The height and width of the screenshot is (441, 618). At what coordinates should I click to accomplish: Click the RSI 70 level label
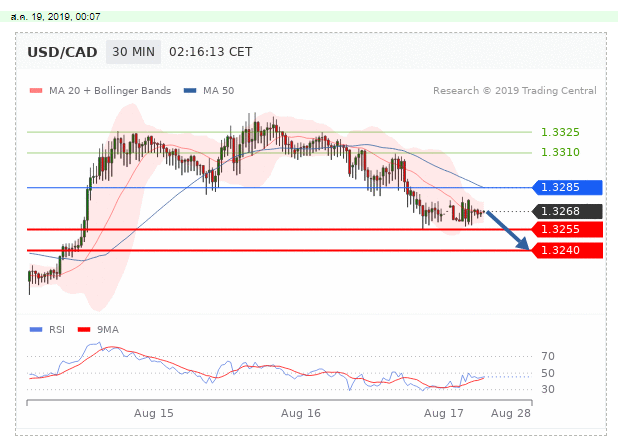click(548, 356)
